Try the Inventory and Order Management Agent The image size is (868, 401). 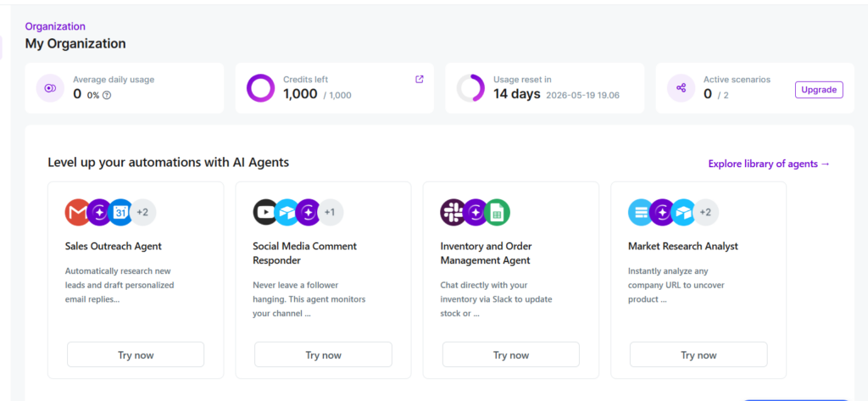click(x=511, y=354)
